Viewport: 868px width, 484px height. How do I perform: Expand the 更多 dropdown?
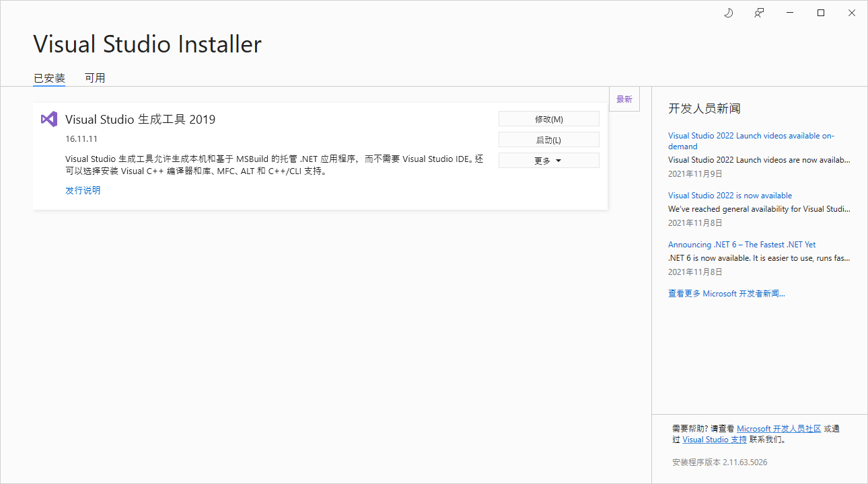coord(549,161)
